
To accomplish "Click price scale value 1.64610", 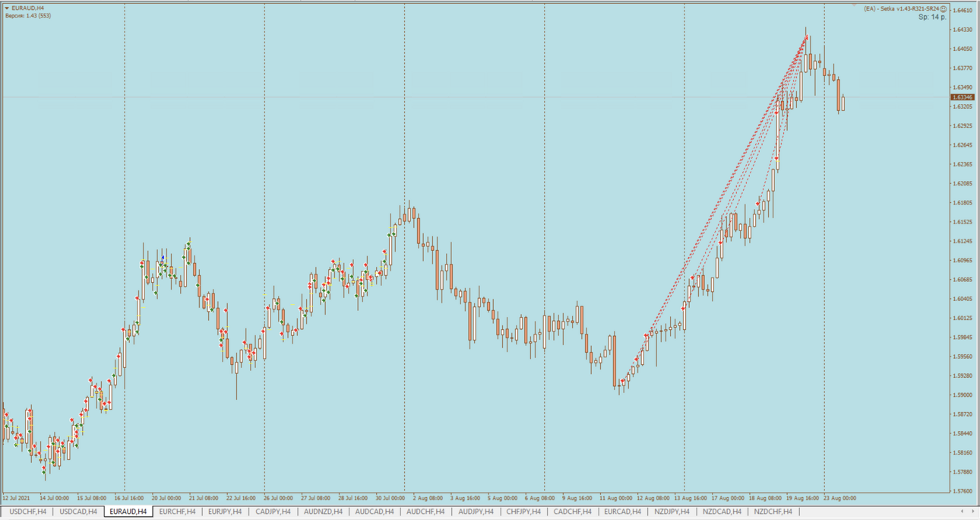I will coord(963,11).
